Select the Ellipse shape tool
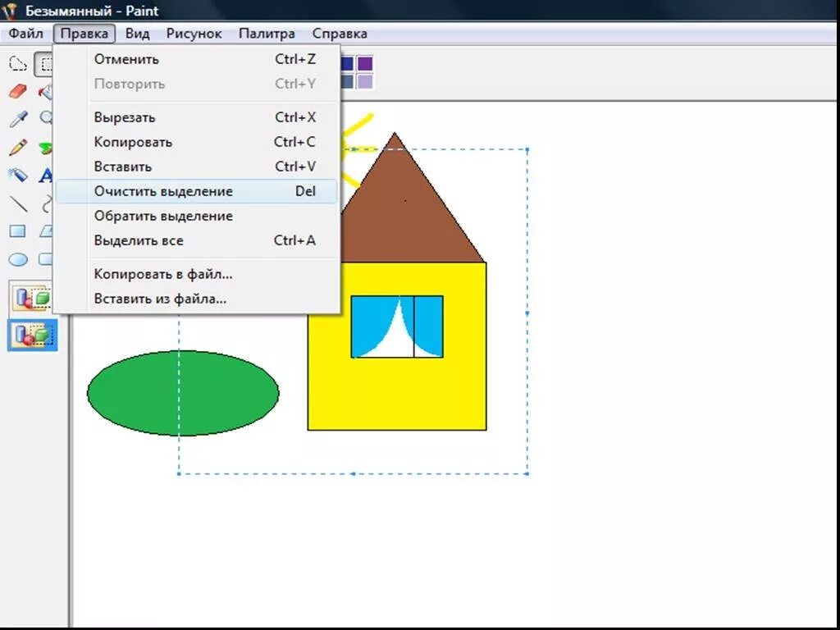840x630 pixels. coord(18,260)
